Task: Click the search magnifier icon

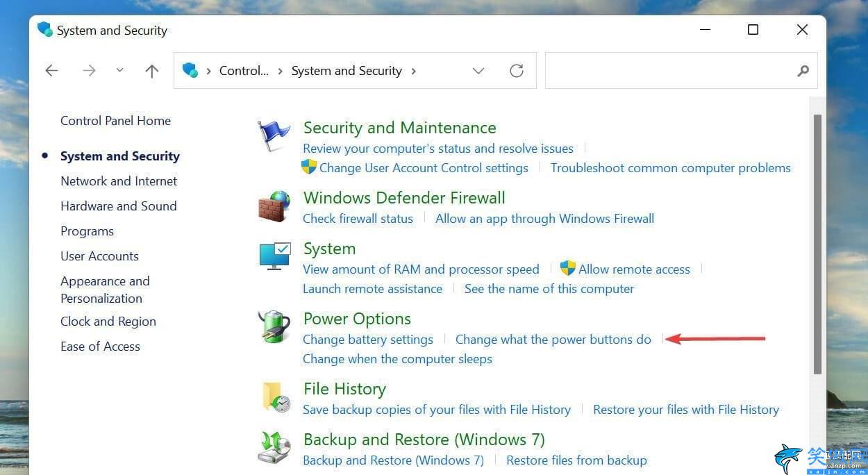Action: tap(803, 70)
